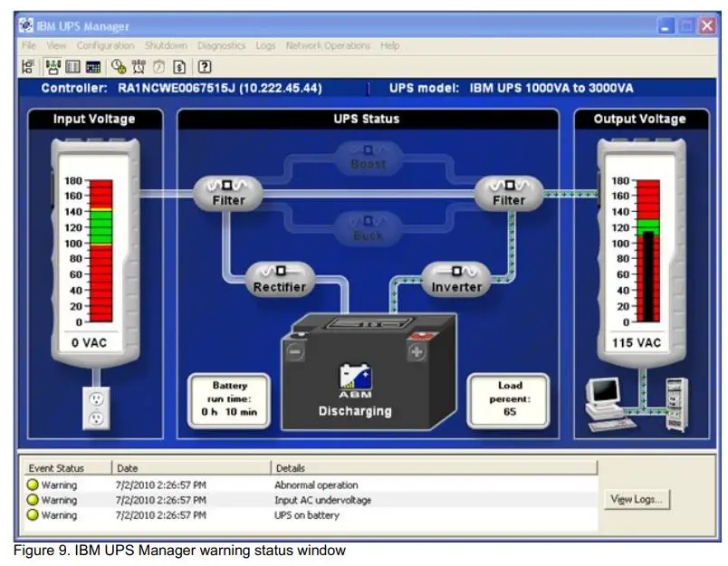Viewport: 728px width, 566px height.
Task: Click the Discharging label on the battery
Action: pos(355,411)
